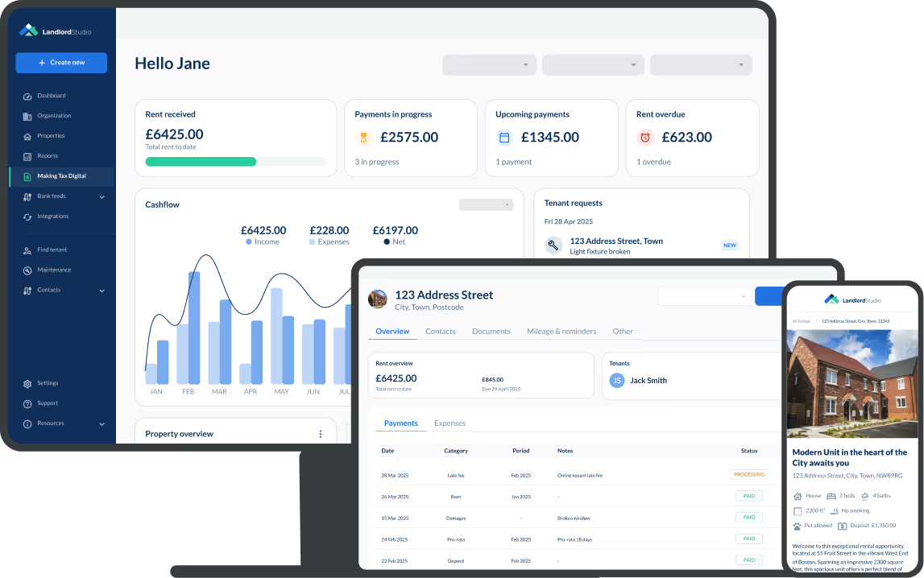
Task: Click the wrench icon in Tenant requests
Action: click(x=553, y=246)
